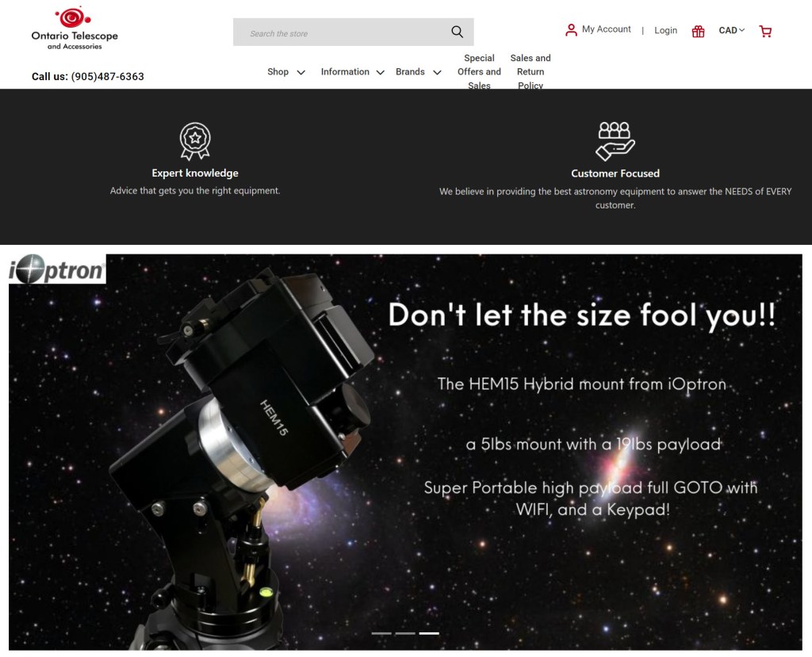Click the Ontario Telescope logo
The height and width of the screenshot is (657, 812).
[x=74, y=29]
